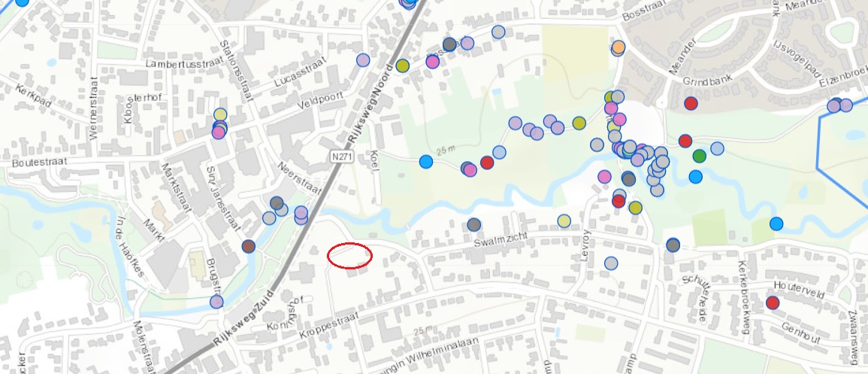Click the Kroppestraat street label
The image size is (868, 374).
pos(329,324)
